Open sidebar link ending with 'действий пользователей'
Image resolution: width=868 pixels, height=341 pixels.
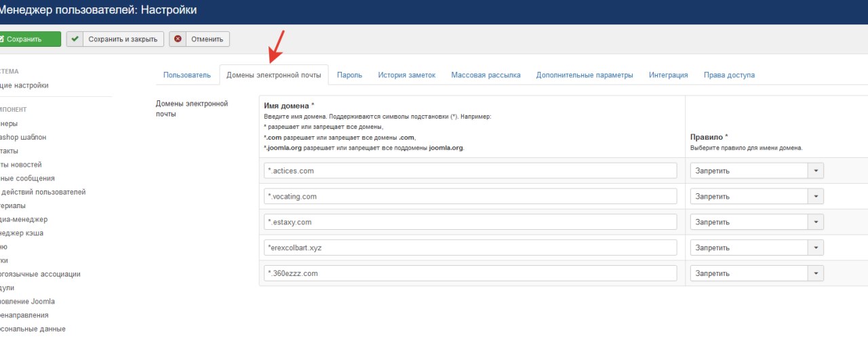(x=43, y=192)
